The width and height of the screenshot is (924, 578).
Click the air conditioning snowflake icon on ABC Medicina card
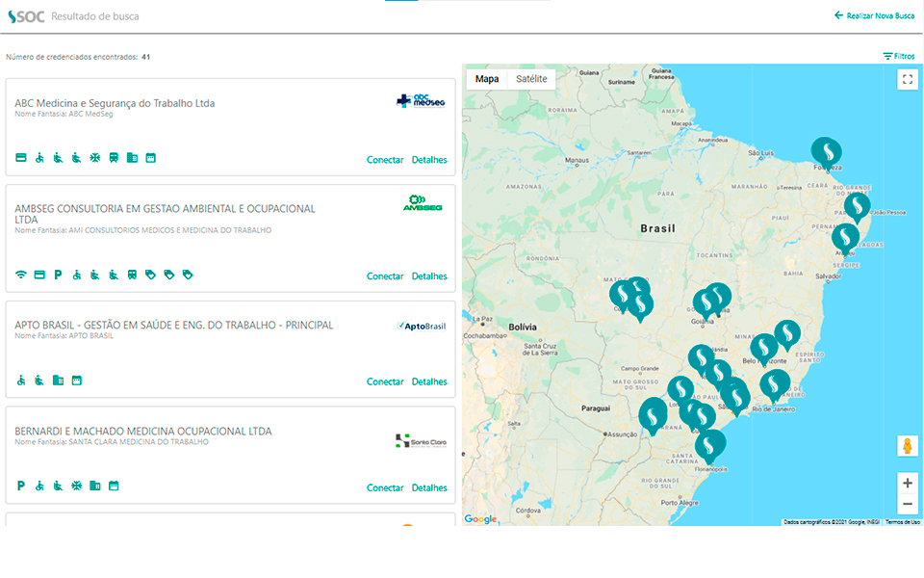(x=95, y=157)
